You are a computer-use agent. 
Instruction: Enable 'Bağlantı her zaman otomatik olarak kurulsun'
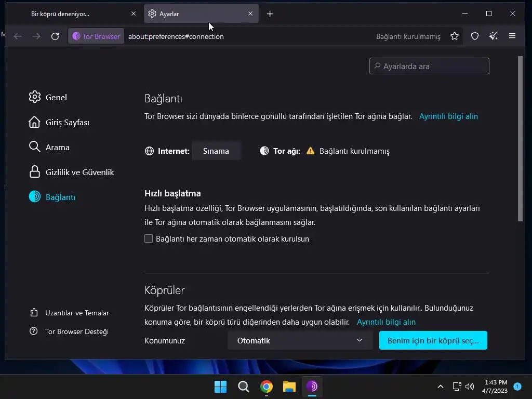point(149,238)
